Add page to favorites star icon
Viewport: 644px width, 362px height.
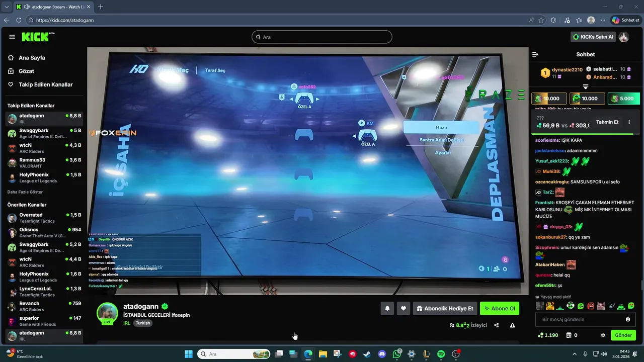pos(541,20)
